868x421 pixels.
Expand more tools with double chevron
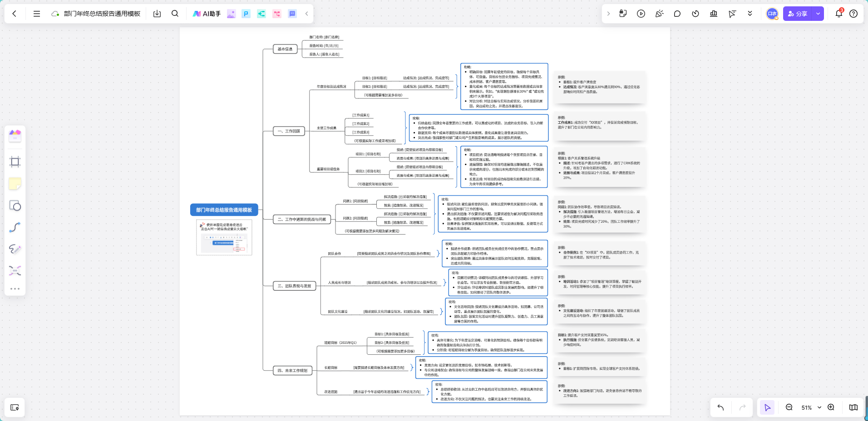point(750,14)
